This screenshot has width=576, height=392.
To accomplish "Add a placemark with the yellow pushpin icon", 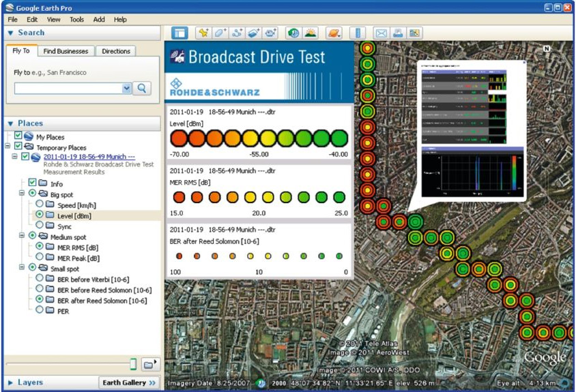I will [203, 33].
